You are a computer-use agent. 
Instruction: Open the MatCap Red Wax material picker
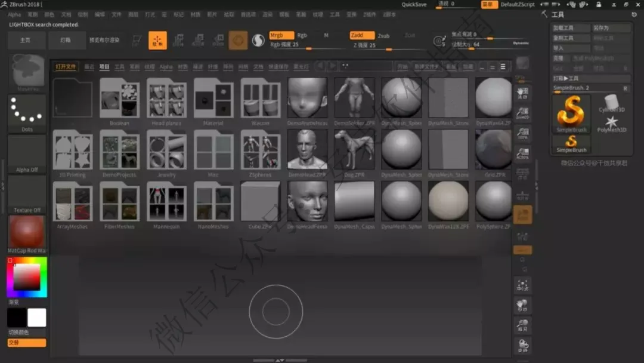click(x=27, y=235)
